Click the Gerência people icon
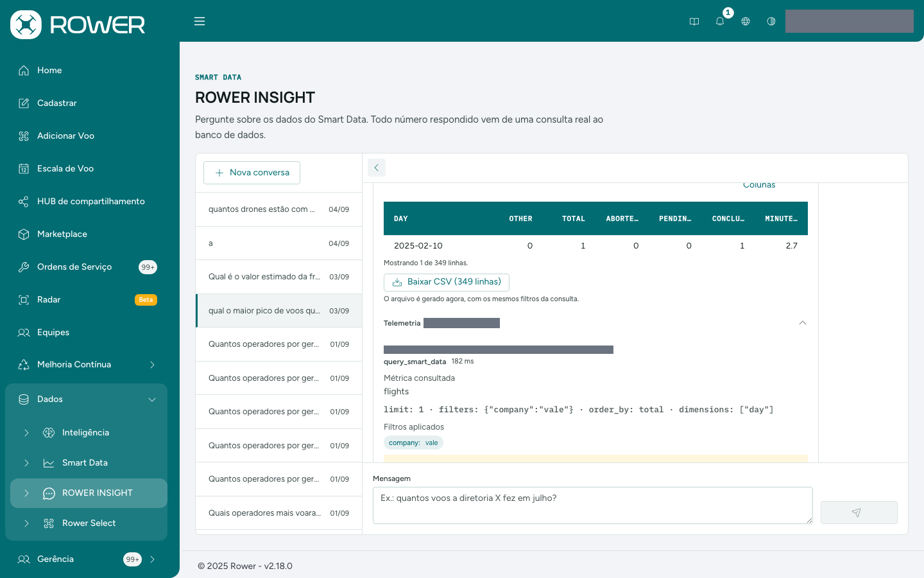 (x=24, y=559)
